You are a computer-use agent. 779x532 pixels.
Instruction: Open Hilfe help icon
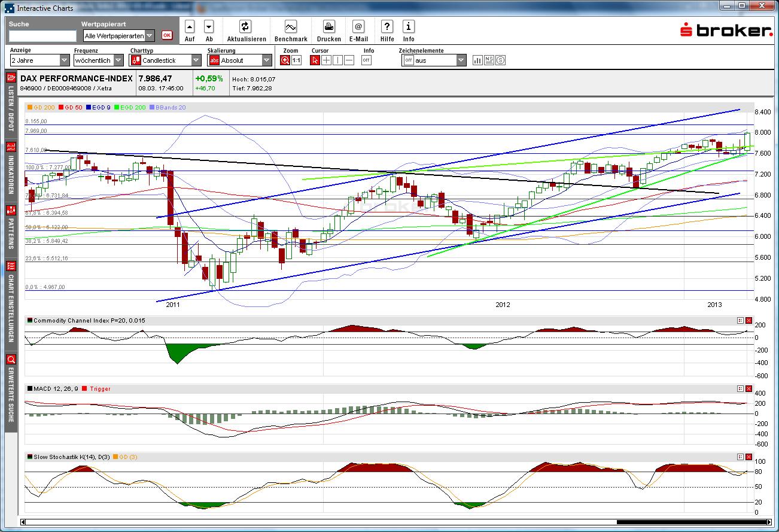387,26
